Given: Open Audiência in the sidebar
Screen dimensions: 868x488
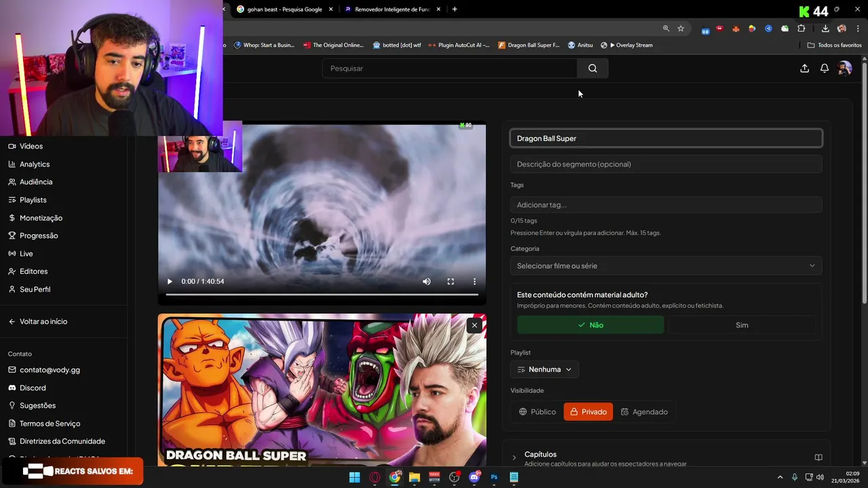Looking at the screenshot, I should tap(31, 182).
